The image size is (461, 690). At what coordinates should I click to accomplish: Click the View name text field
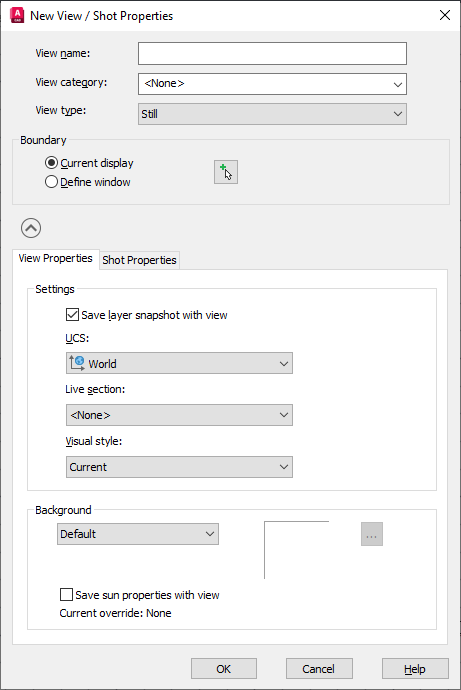(x=272, y=54)
